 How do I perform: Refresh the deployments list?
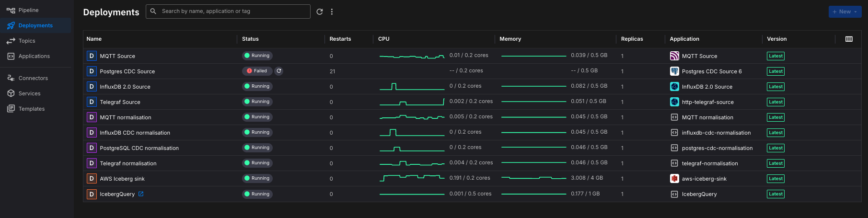coord(320,11)
